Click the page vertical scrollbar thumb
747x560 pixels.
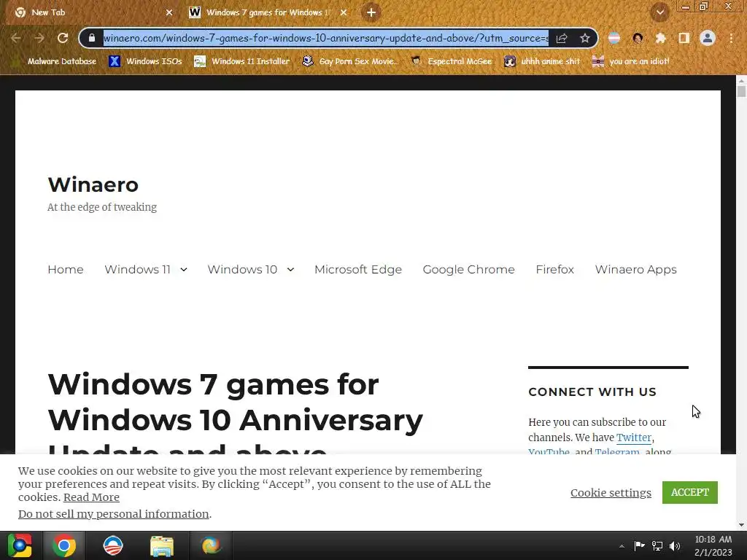click(x=741, y=90)
